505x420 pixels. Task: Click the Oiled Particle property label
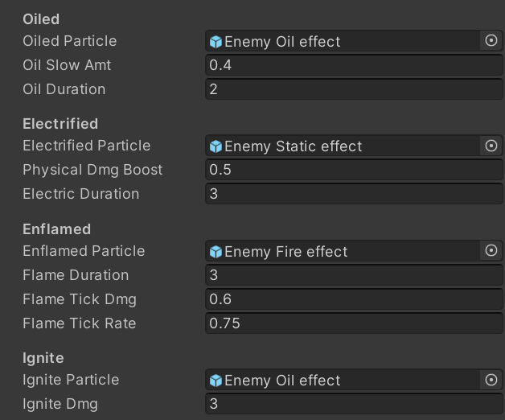pos(70,41)
